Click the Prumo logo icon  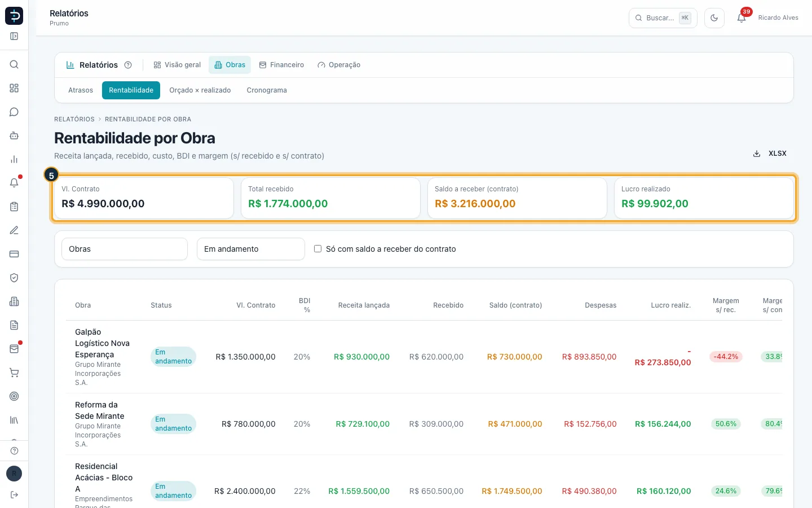pos(14,16)
